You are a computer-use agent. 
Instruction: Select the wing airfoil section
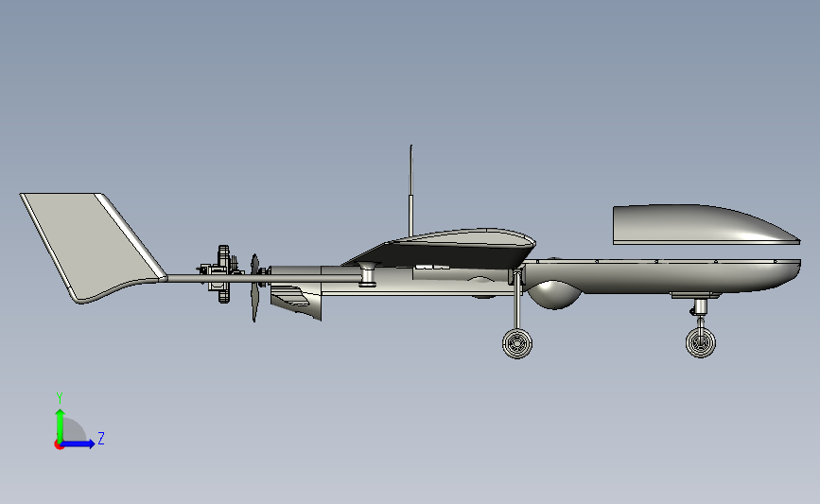439,249
